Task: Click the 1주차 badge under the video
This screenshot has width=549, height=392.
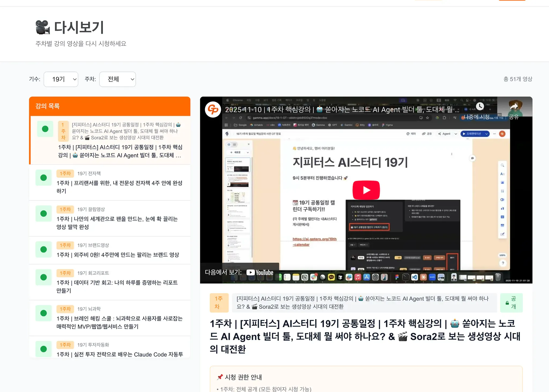Action: coord(219,303)
